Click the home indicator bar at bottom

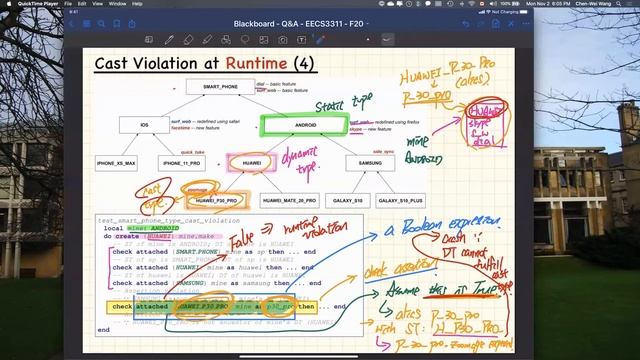pos(299,357)
